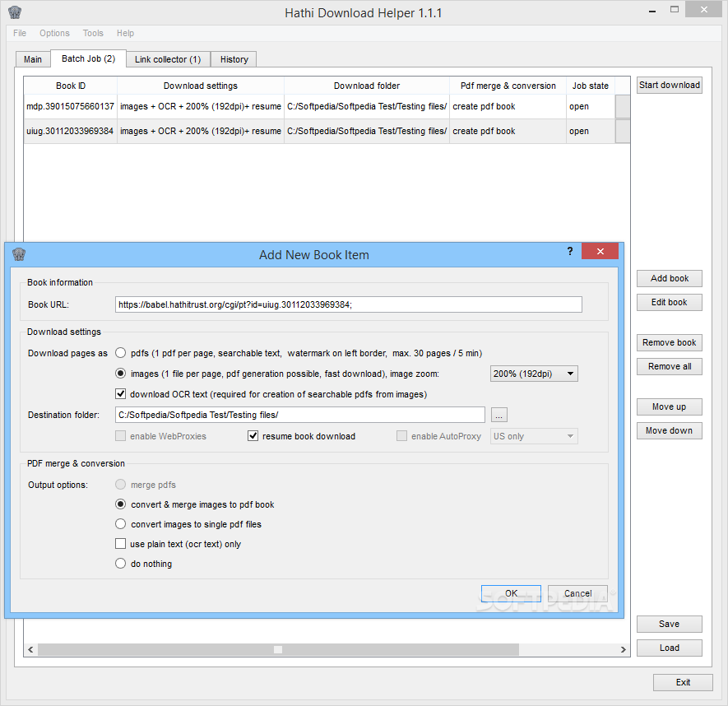The width and height of the screenshot is (728, 706).
Task: Click the Download settings column header
Action: (201, 86)
